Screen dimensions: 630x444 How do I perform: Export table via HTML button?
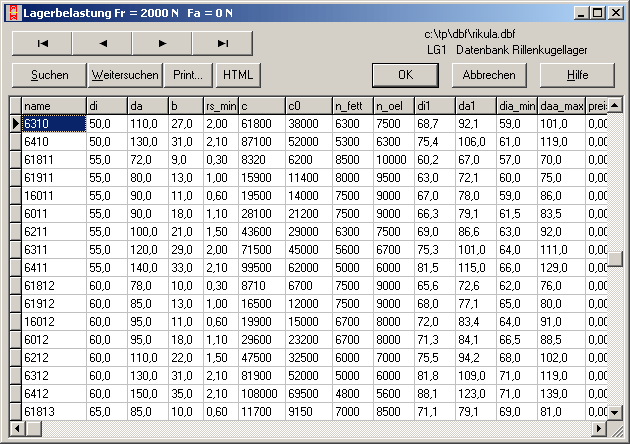[237, 75]
